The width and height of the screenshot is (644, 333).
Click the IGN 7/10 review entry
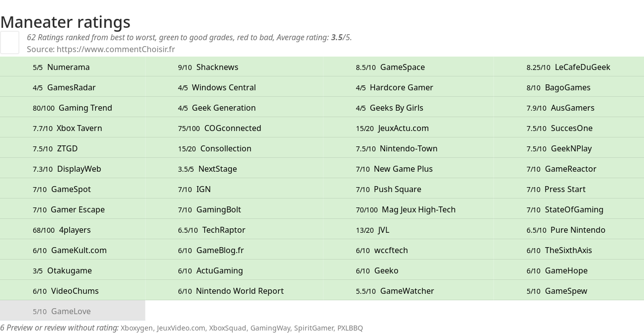coord(234,189)
